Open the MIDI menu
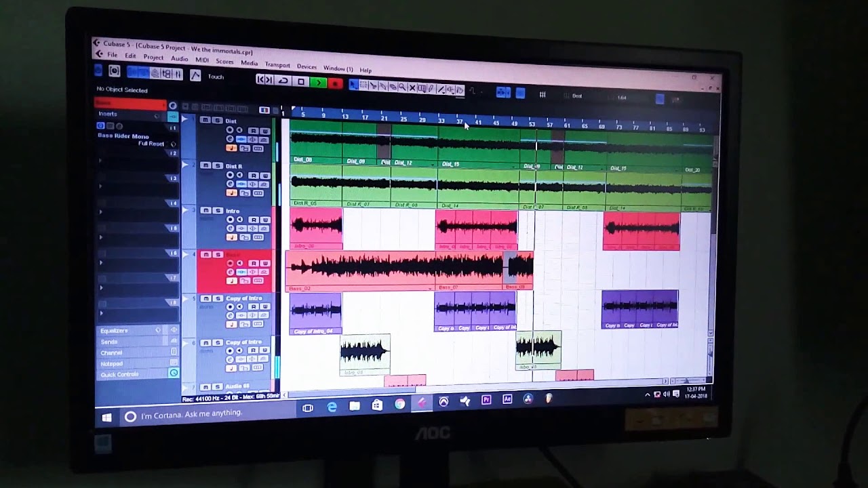 tap(203, 60)
